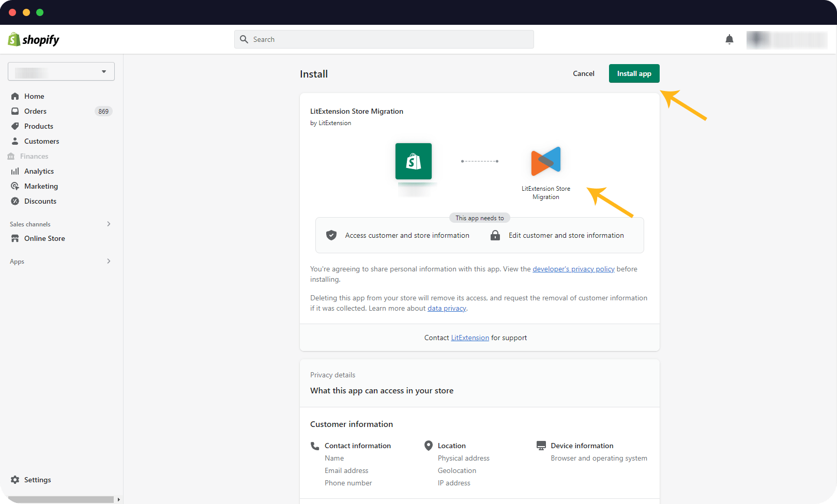The width and height of the screenshot is (837, 504).
Task: Click the 'by LitExtension' text
Action: click(x=330, y=123)
